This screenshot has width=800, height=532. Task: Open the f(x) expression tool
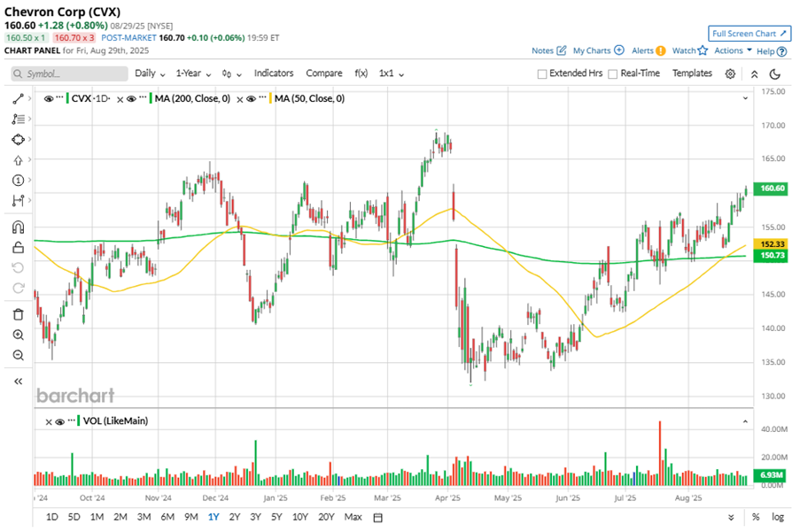361,73
